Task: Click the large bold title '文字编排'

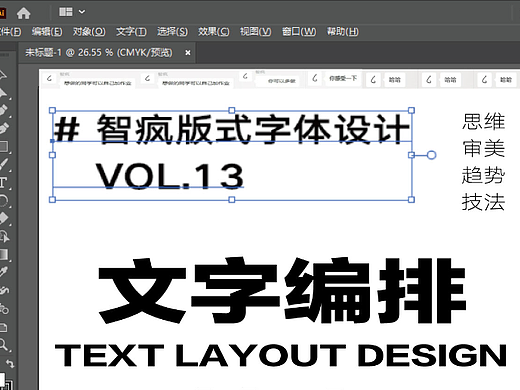Action: (282, 291)
